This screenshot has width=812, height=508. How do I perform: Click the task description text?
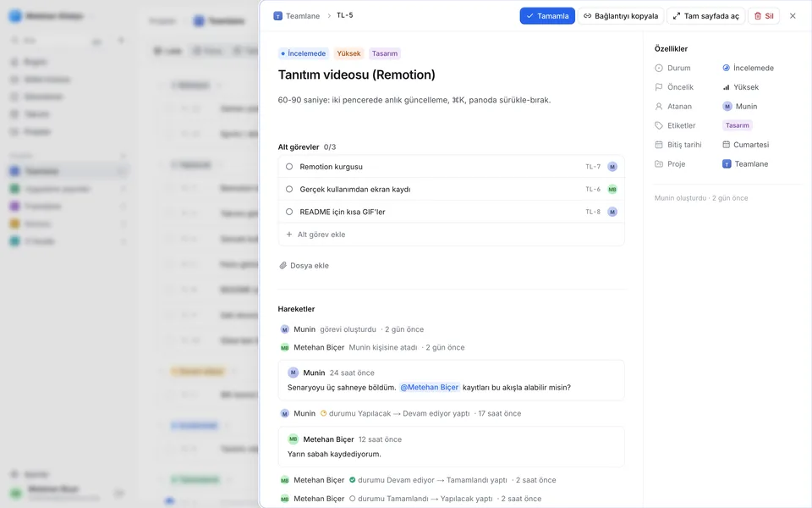coord(414,100)
